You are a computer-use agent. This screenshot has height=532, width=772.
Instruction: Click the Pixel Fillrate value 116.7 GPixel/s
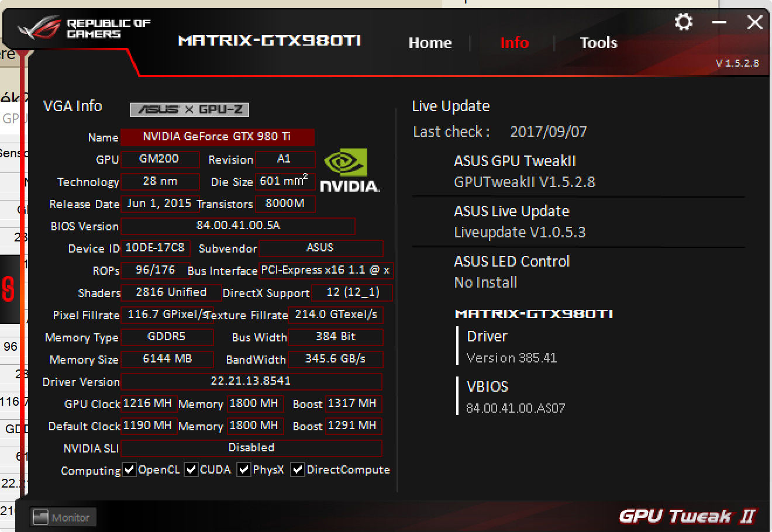pyautogui.click(x=167, y=315)
